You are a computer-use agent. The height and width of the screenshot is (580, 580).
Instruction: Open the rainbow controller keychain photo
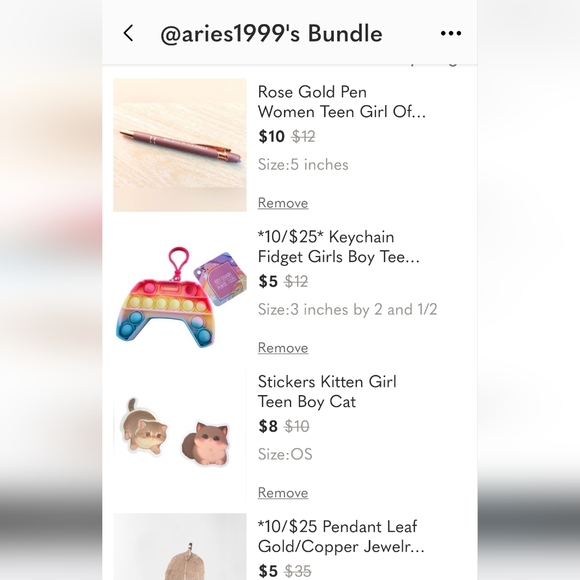click(x=180, y=290)
